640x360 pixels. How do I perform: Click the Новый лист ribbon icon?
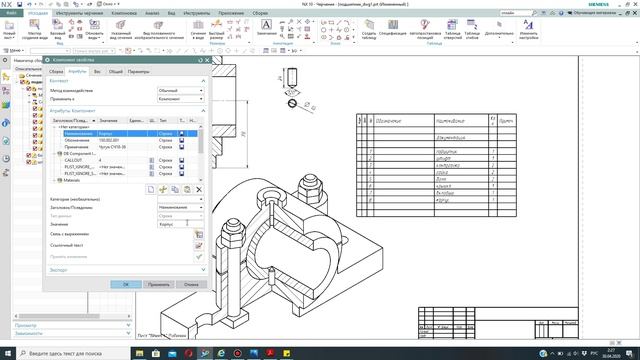coord(9,29)
